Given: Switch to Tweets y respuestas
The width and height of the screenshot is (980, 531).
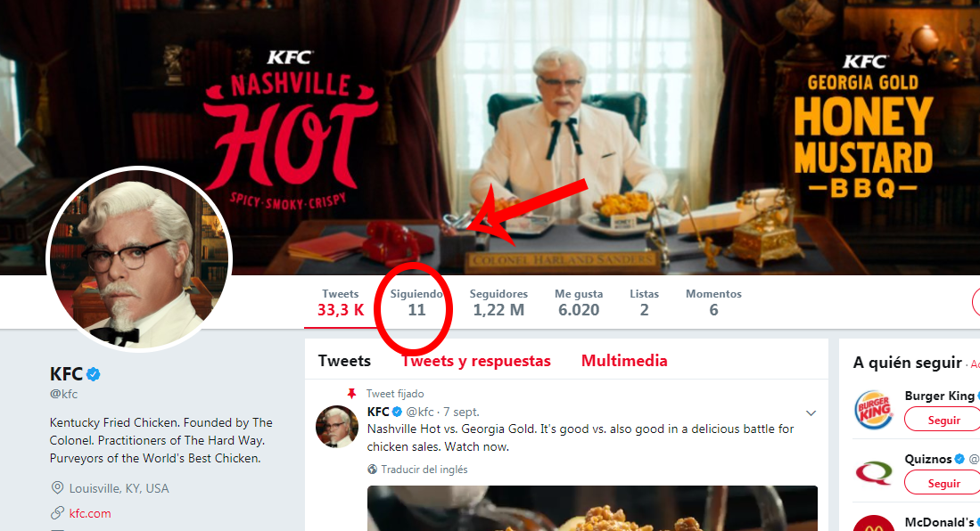Looking at the screenshot, I should click(x=476, y=361).
